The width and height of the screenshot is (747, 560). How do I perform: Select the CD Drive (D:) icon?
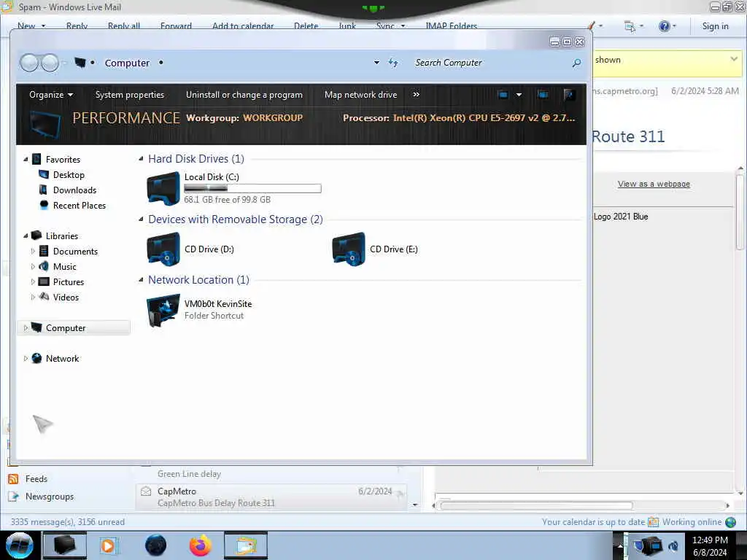(x=163, y=249)
